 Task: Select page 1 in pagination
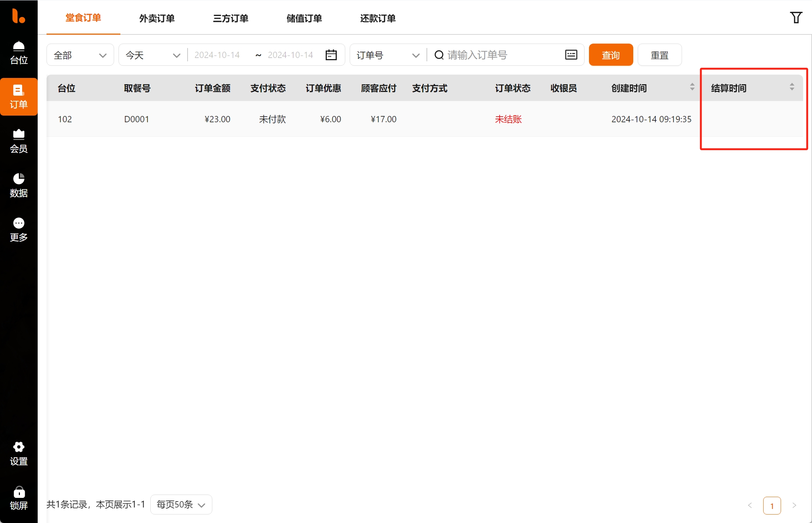(772, 506)
